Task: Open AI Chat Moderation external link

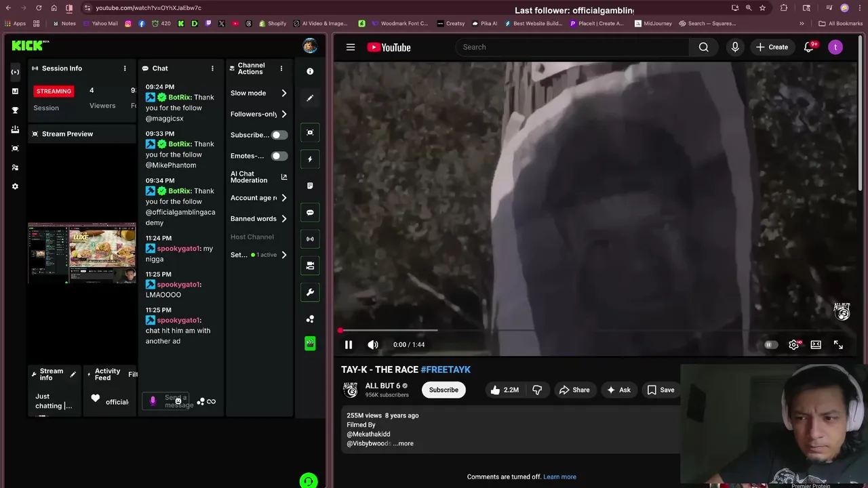Action: coord(284,177)
